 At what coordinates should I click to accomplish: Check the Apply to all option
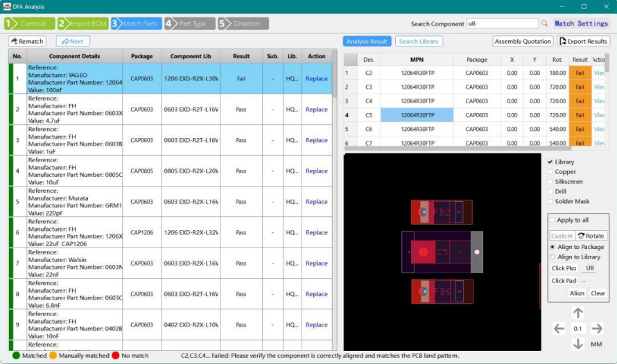553,220
